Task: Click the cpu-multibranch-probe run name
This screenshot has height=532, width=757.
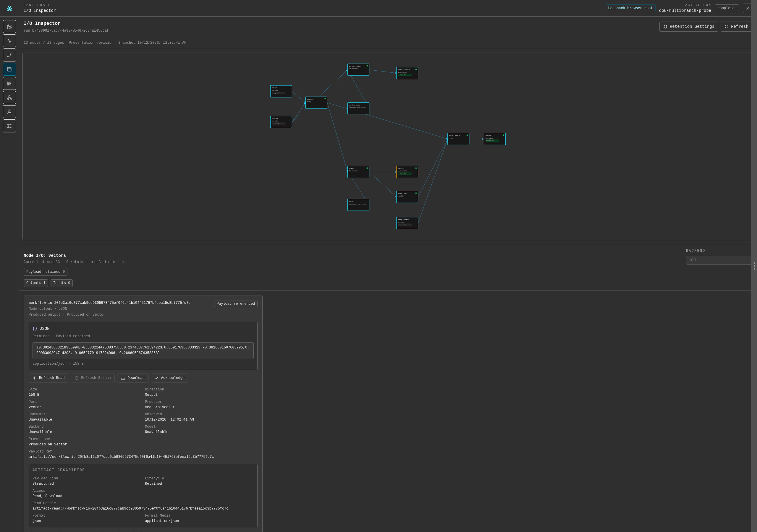Action: (x=685, y=11)
